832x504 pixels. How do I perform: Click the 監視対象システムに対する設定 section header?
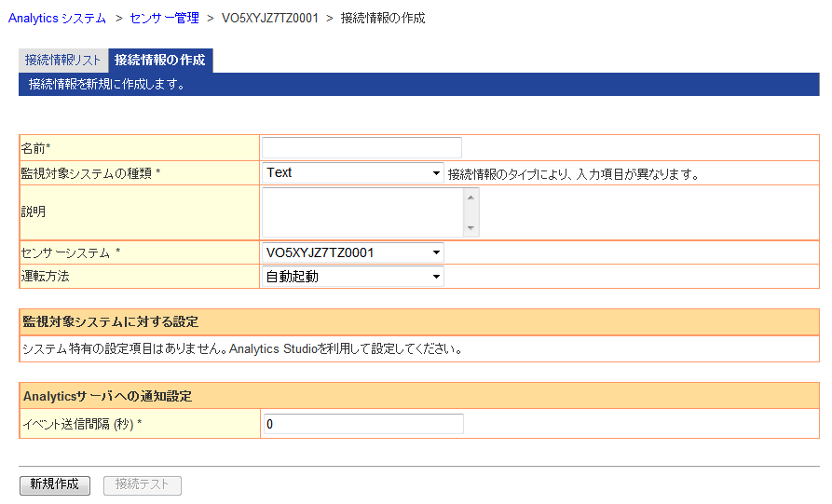tap(419, 322)
